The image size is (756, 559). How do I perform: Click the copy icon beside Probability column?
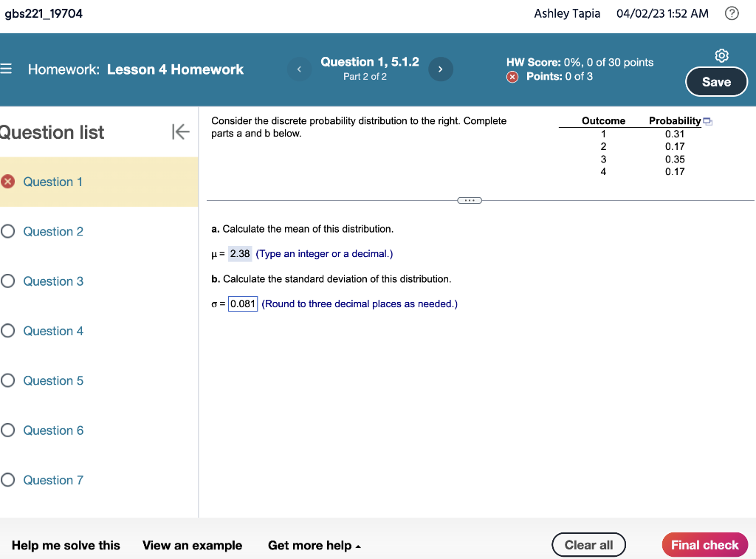707,120
